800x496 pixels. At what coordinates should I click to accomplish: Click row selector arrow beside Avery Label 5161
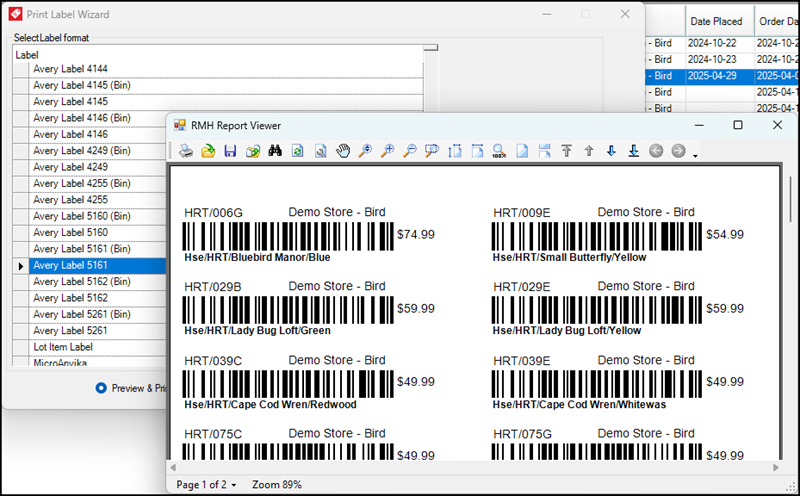(x=21, y=266)
